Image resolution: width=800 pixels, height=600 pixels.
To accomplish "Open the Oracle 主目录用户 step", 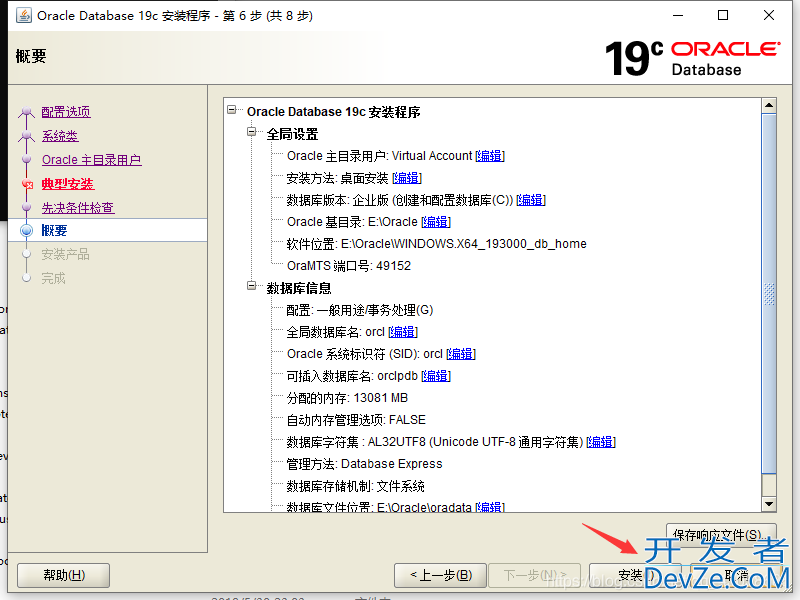I will click(x=91, y=160).
